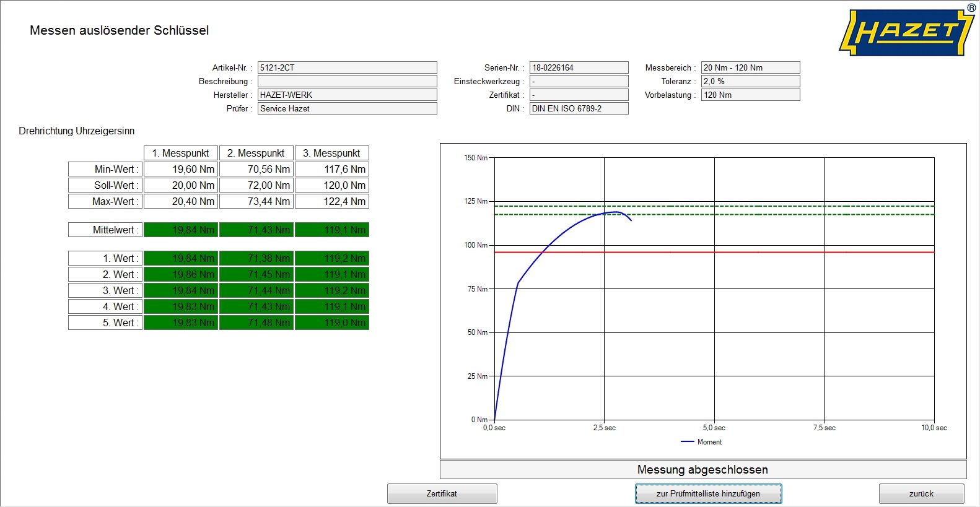Click the empty Beschreibung field

tap(347, 81)
